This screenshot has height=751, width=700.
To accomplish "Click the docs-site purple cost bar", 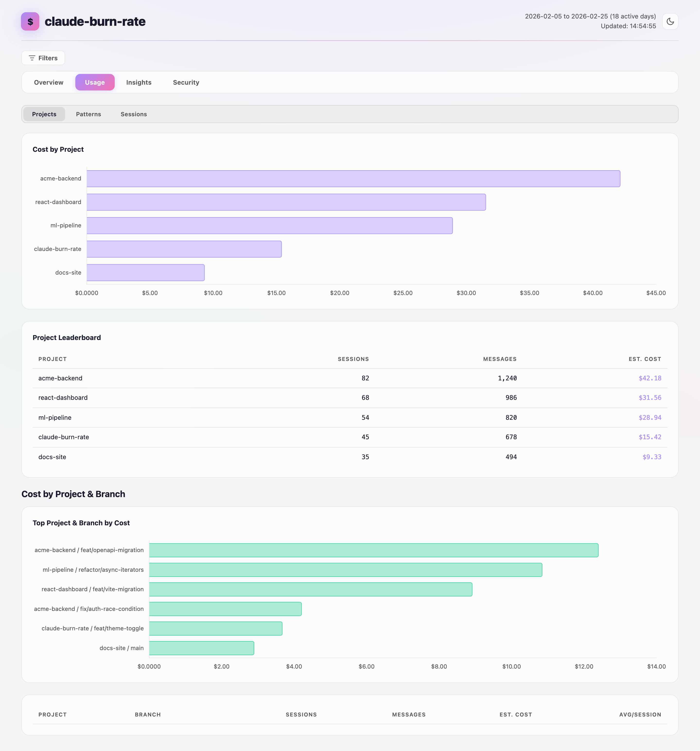I will 145,273.
